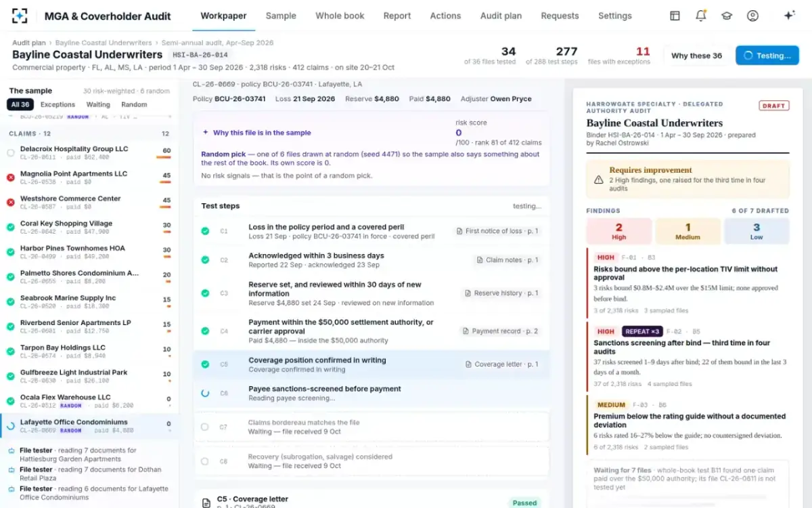The width and height of the screenshot is (812, 508).
Task: Open the First notice of loss reference
Action: pyautogui.click(x=498, y=231)
